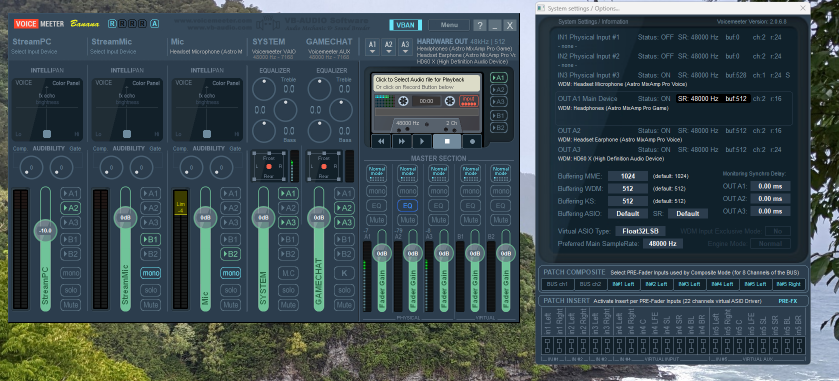Viewport: 839px width, 381px height.
Task: Toggle the VBAN button
Action: (406, 25)
